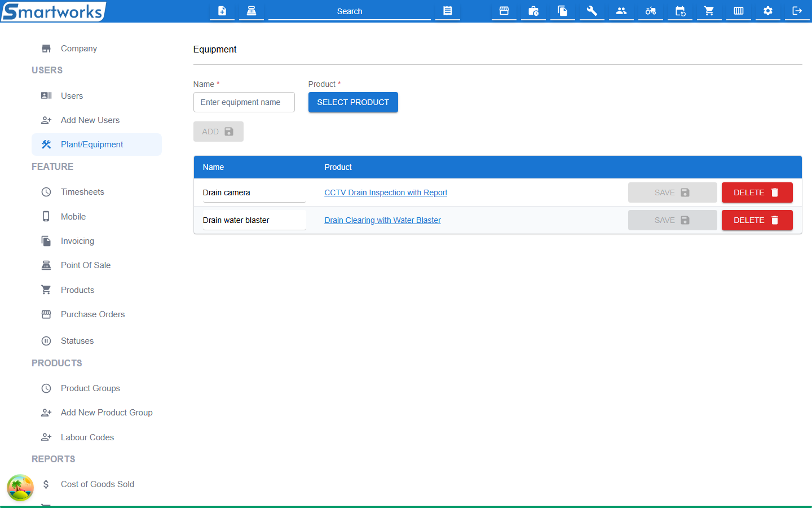Open Users in the sidebar
812x508 pixels.
(x=96, y=96)
